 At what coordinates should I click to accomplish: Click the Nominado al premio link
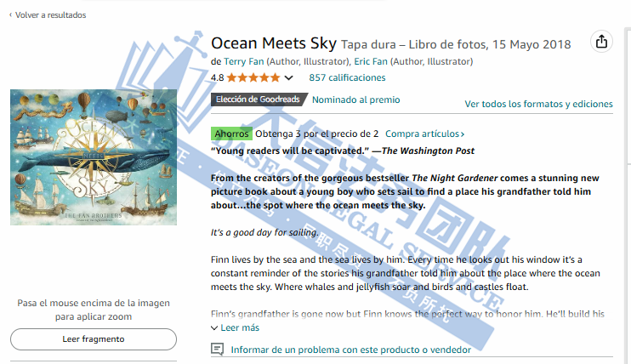point(355,100)
